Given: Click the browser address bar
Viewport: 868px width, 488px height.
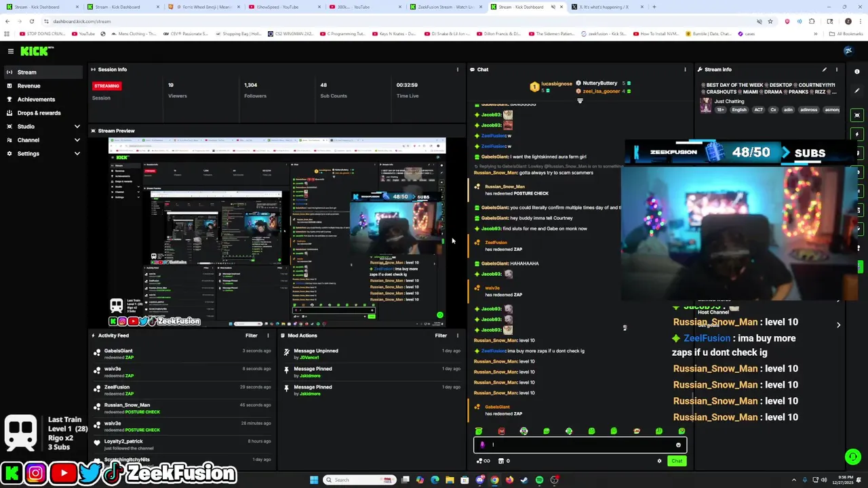Looking at the screenshot, I should (400, 21).
